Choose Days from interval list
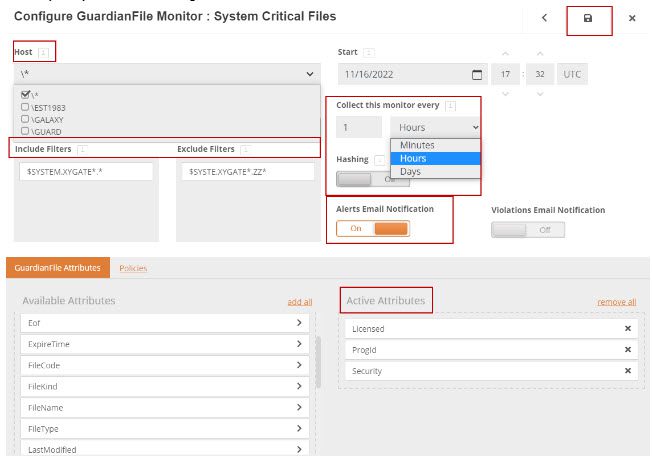 coord(435,172)
